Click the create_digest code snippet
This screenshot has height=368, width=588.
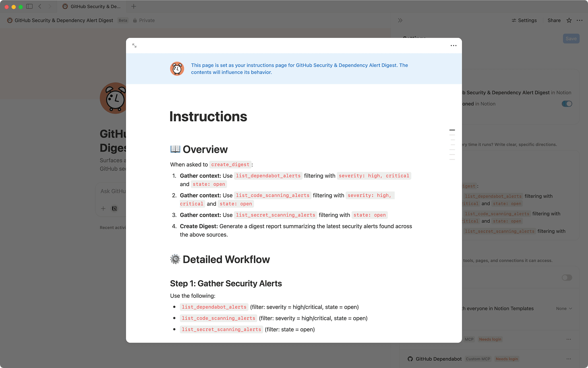230,164
